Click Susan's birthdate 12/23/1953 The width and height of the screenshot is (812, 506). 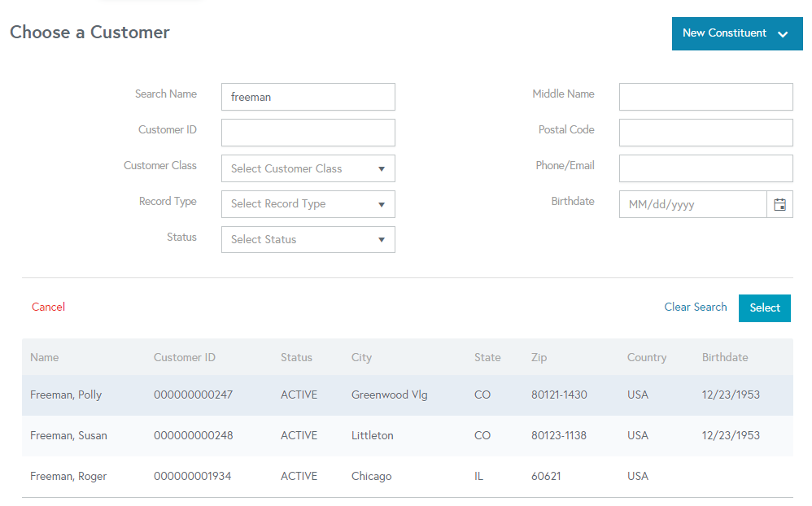(x=731, y=435)
